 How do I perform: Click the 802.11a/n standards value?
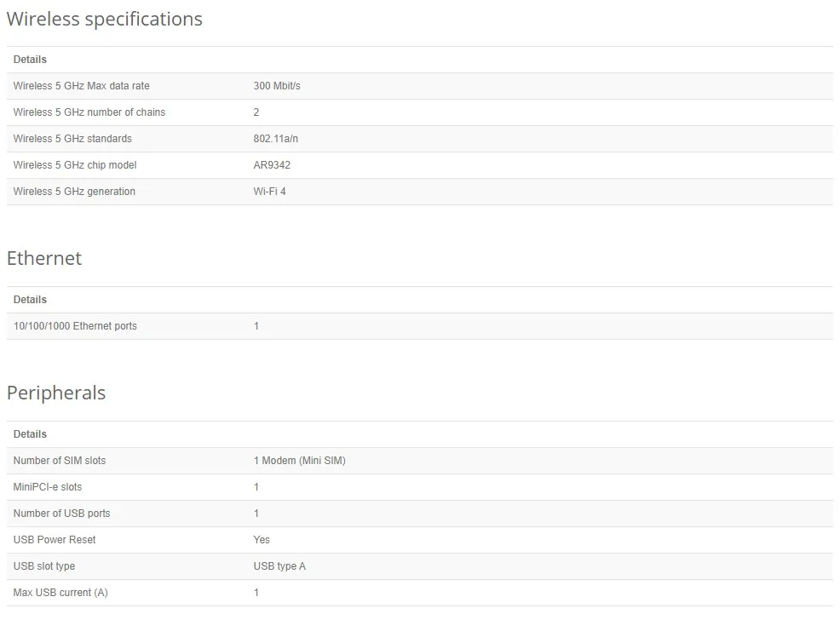click(x=277, y=139)
